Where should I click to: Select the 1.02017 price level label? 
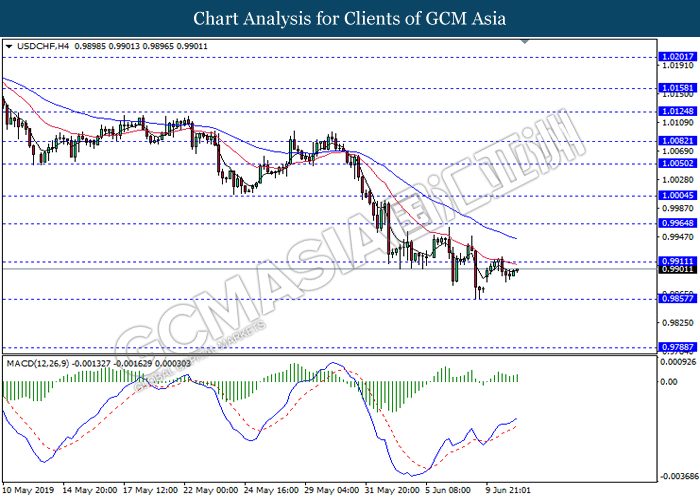pyautogui.click(x=677, y=57)
